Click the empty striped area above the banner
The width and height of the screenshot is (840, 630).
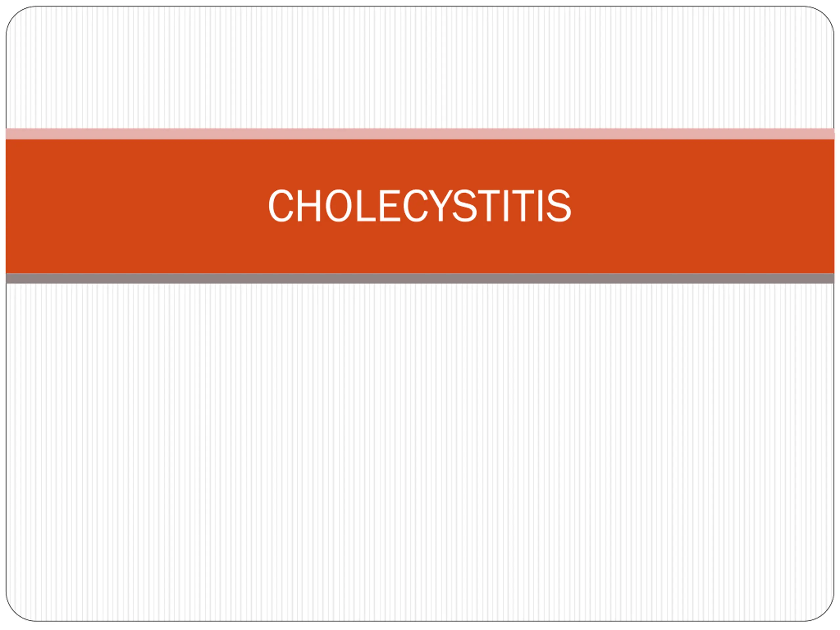[420, 68]
